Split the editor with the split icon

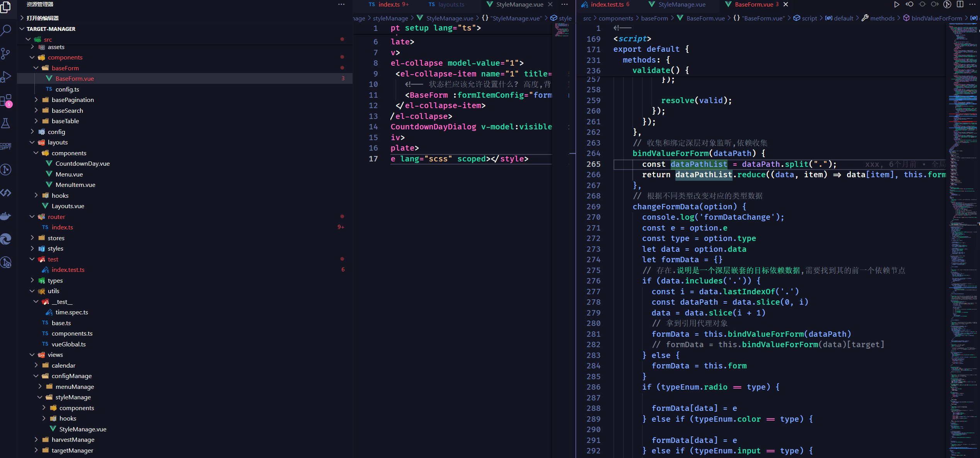(960, 4)
